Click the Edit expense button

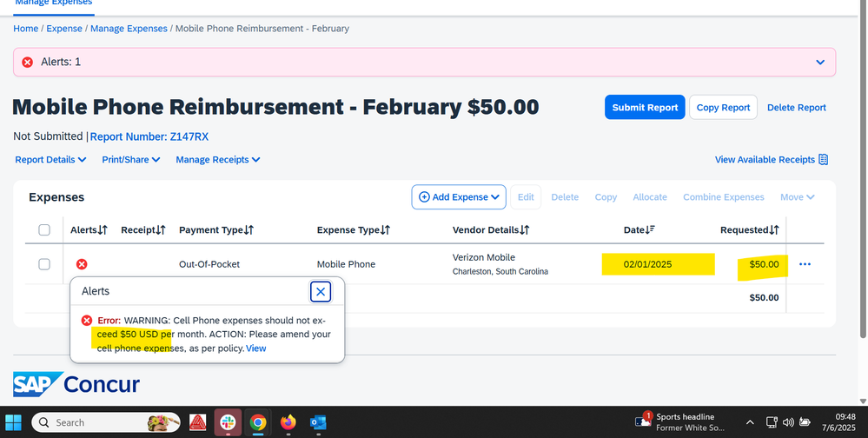[526, 197]
